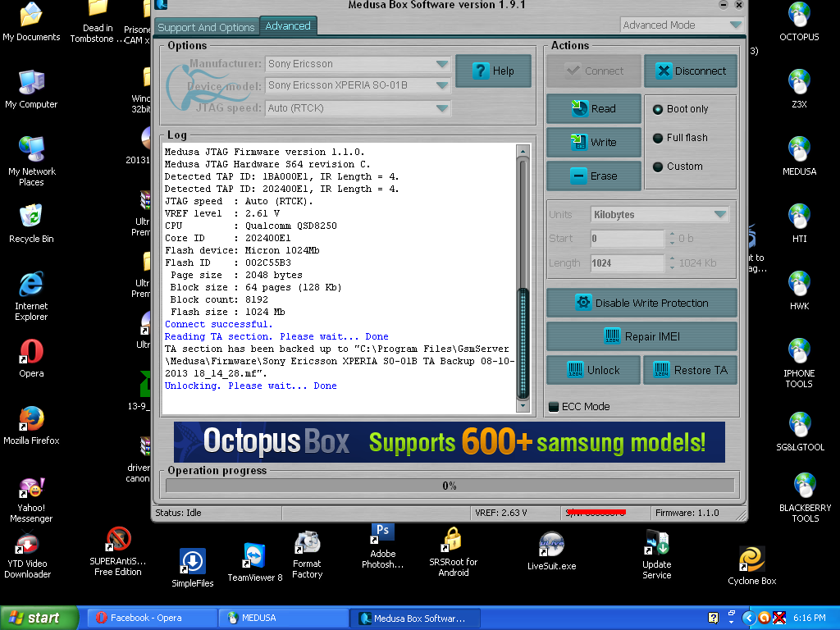The image size is (840, 630).
Task: Launch Adobe Photoshop desktop icon
Action: coord(382,546)
